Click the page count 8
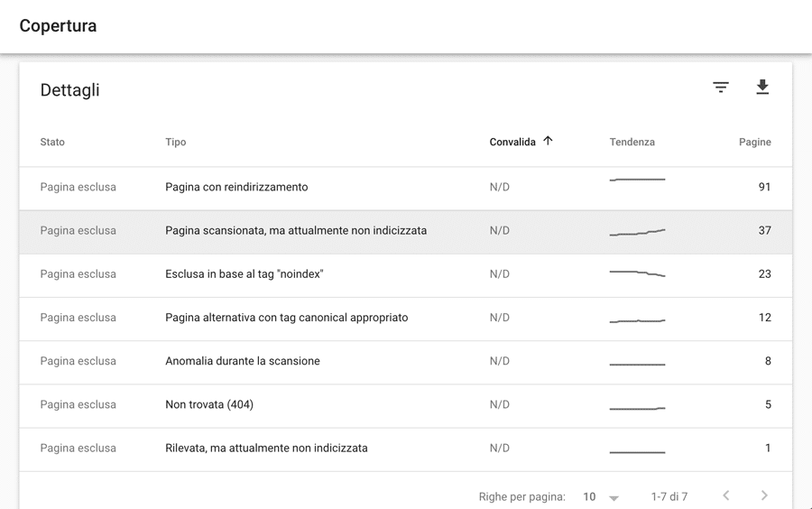The image size is (812, 509). coord(768,361)
